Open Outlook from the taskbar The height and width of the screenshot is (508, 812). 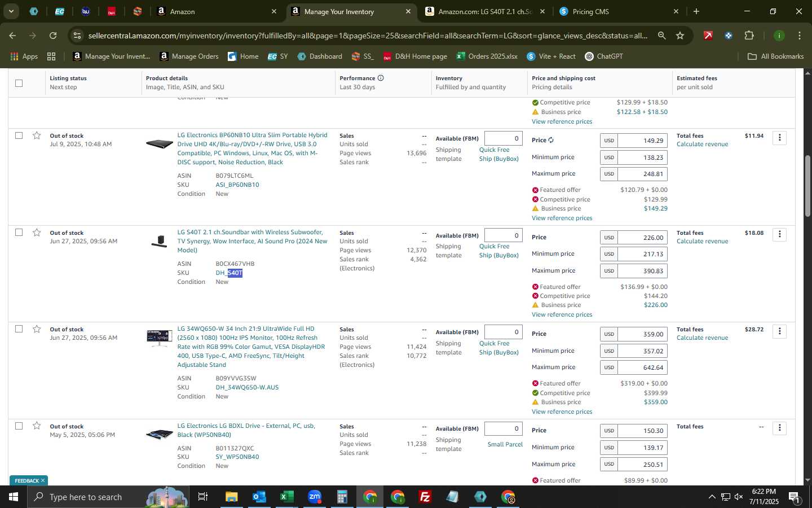click(259, 497)
